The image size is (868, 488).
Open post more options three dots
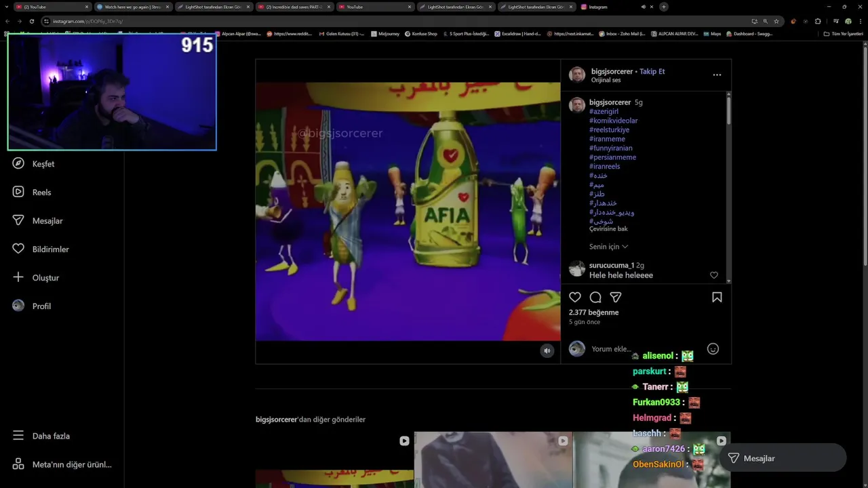click(717, 75)
